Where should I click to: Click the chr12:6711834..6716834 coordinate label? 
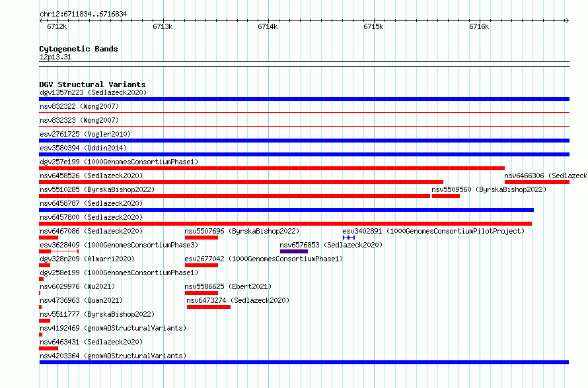(83, 14)
